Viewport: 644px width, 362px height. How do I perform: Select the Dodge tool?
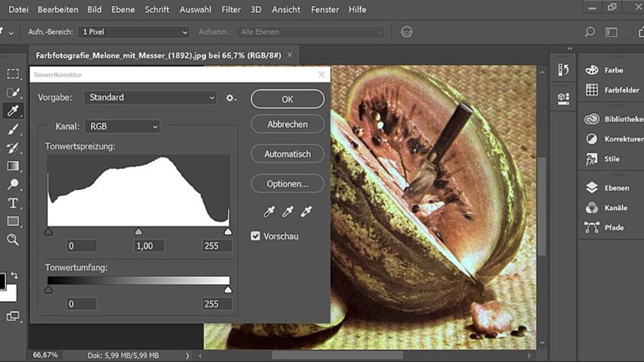(13, 184)
